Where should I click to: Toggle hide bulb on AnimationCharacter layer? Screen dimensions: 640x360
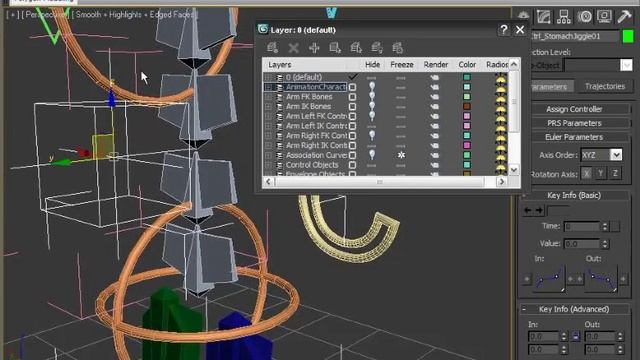click(371, 87)
